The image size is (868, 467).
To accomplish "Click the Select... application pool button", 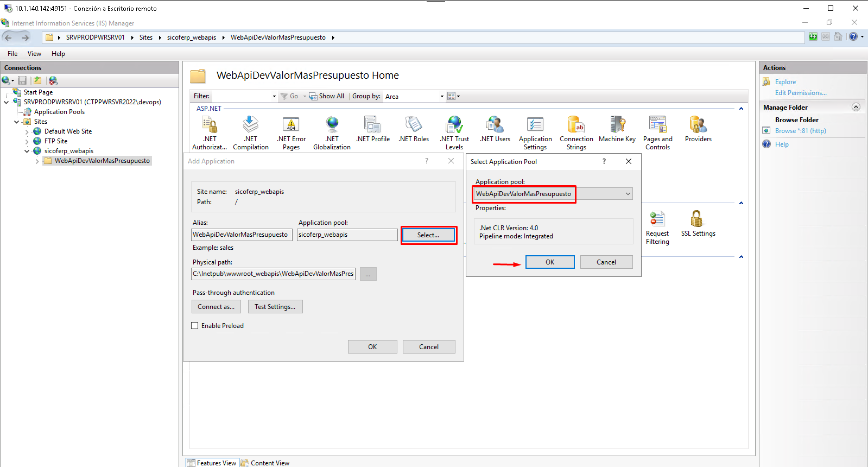I will (x=428, y=235).
